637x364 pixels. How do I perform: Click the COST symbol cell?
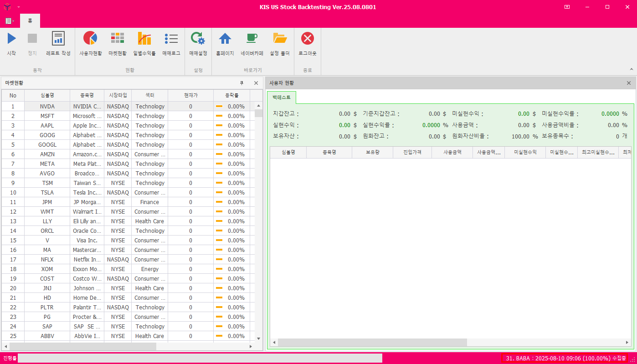coord(47,278)
